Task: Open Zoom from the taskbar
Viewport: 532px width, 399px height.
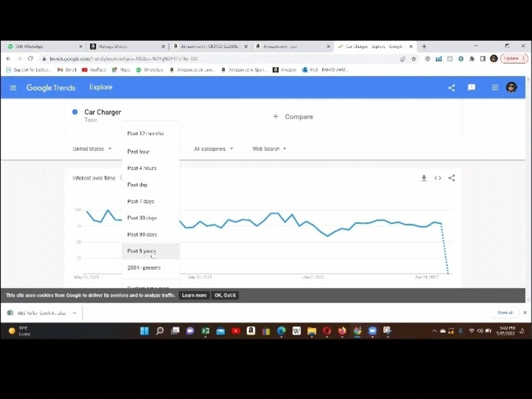Action: pos(372,331)
